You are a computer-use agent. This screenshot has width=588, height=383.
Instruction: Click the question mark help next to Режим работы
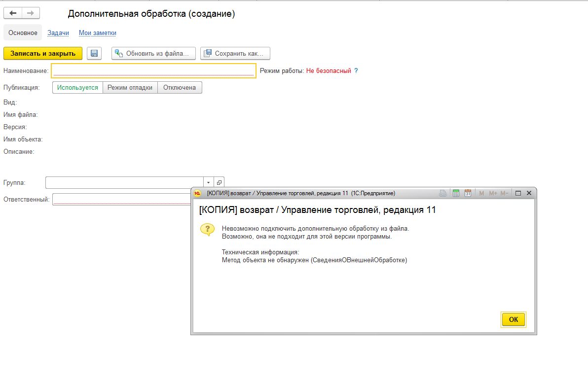(356, 71)
